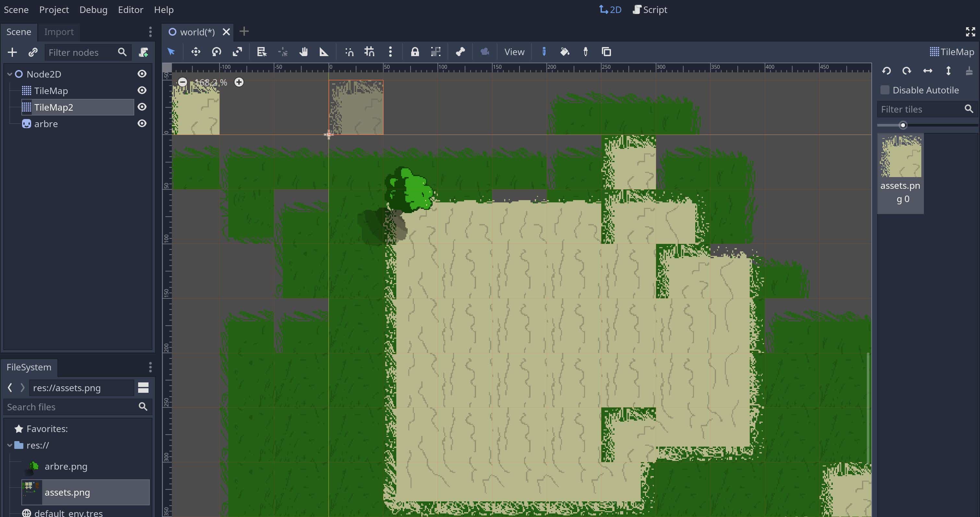This screenshot has height=517, width=980.
Task: Zoom out the canvas with minus button
Action: [183, 82]
